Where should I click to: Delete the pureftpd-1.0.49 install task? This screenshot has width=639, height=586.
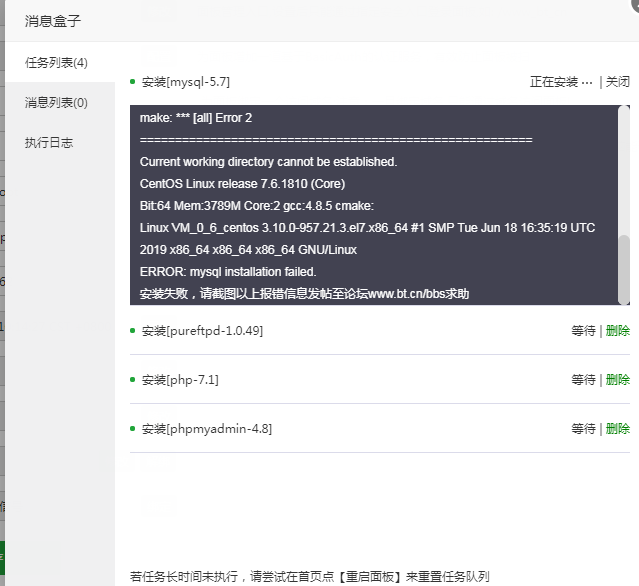[617, 330]
